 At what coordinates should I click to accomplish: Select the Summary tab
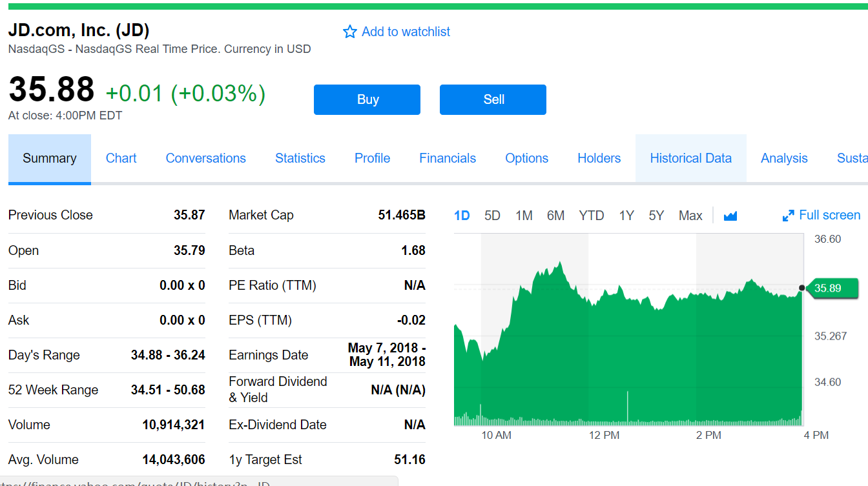click(50, 158)
